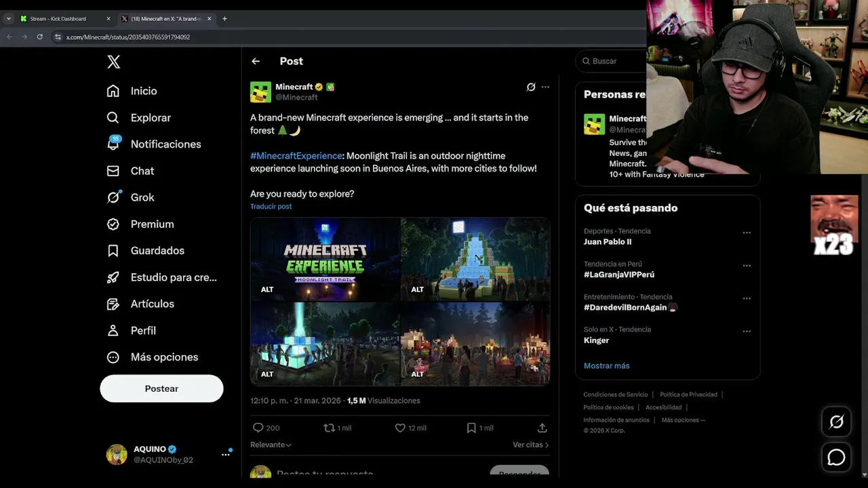Click Minecraft avatar in Personas relevantes
This screenshot has height=488, width=868.
pos(595,124)
